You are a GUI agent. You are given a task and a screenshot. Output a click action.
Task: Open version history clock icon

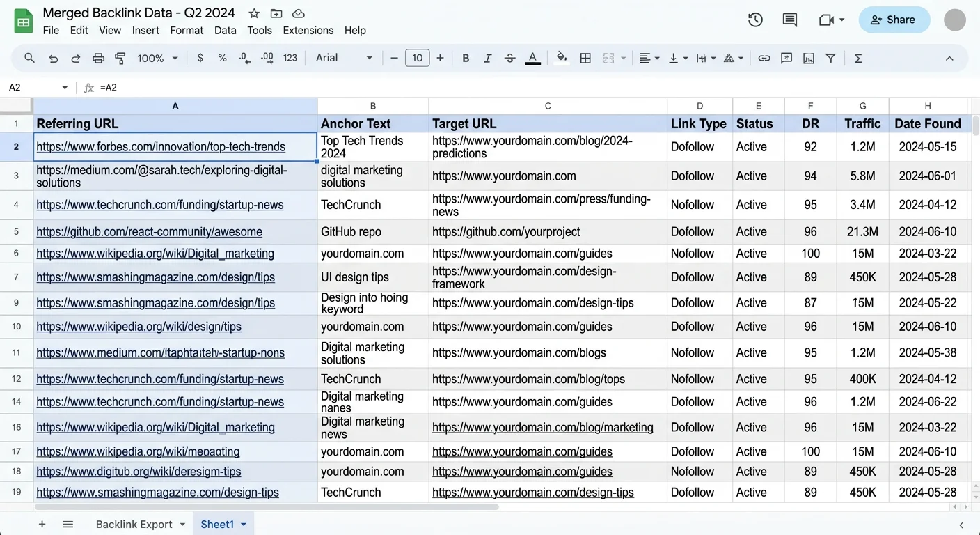[755, 20]
